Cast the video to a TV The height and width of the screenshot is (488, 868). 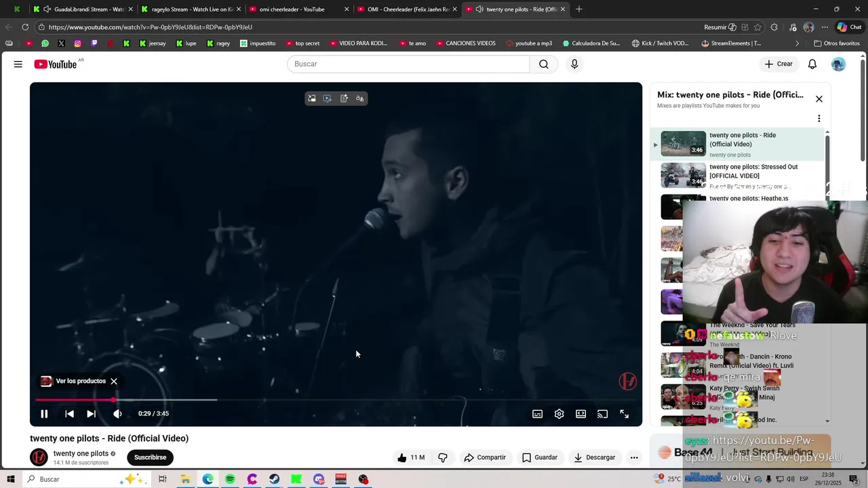pyautogui.click(x=602, y=414)
